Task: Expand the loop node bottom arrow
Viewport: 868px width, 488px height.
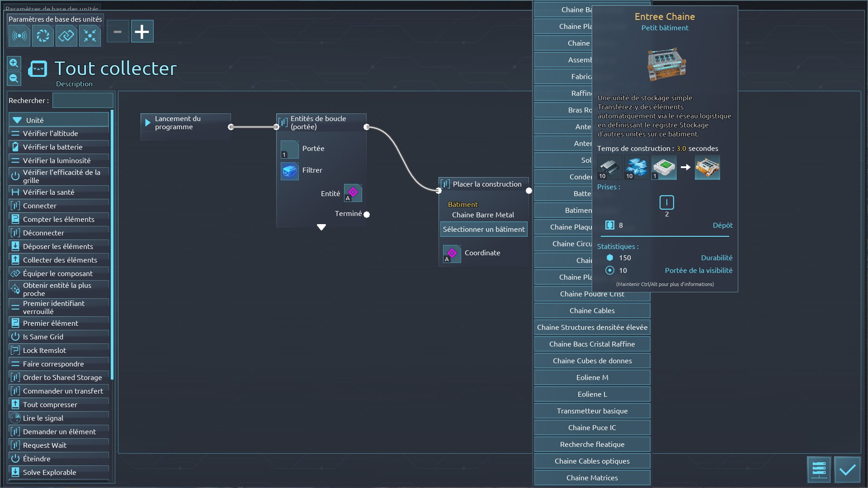Action: coord(321,227)
